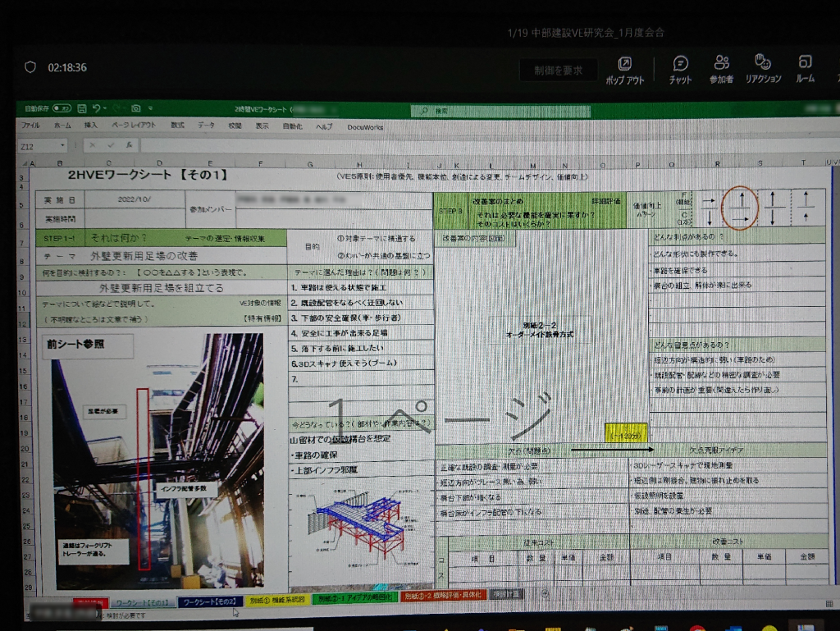The height and width of the screenshot is (631, 840).
Task: Click the camera icon in Quick Access
Action: click(135, 109)
